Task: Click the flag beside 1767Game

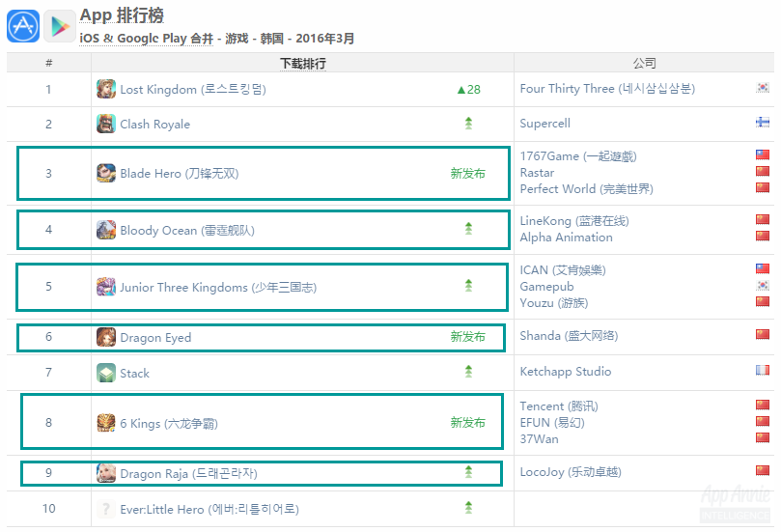Action: tap(763, 154)
